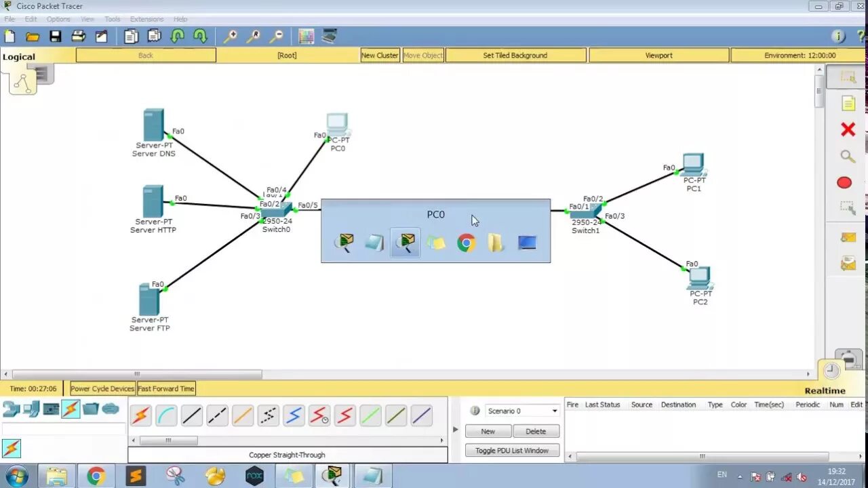Open the Tools menu
The image size is (868, 488).
click(x=113, y=19)
